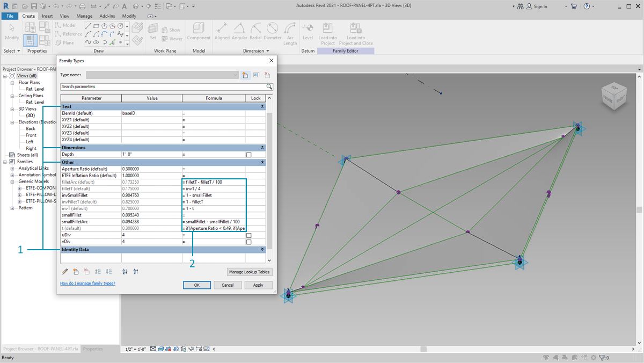Click the search magnifier icon in Family Types
644x363 pixels.
269,86
